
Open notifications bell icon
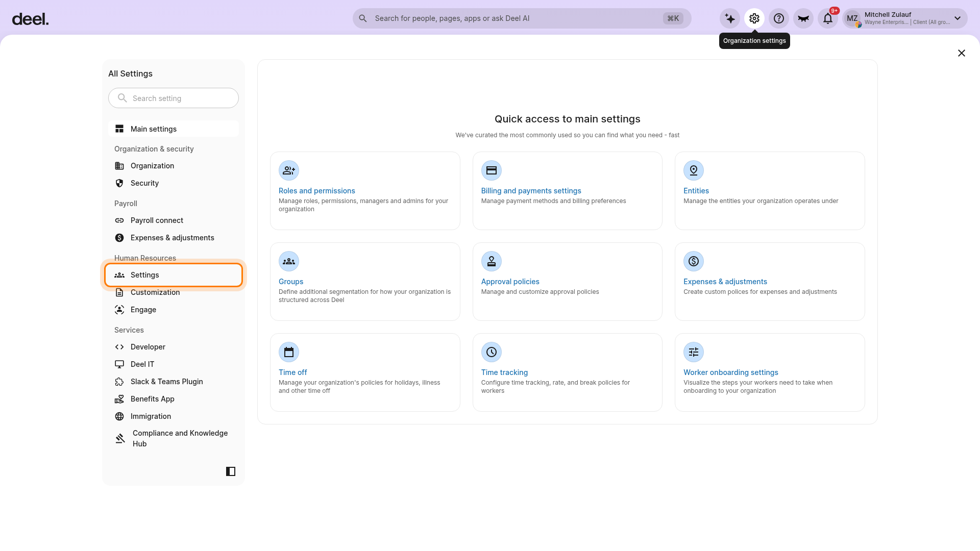828,18
